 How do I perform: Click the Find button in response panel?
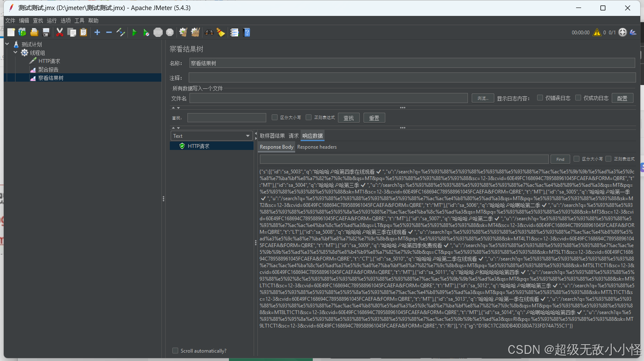(x=560, y=159)
